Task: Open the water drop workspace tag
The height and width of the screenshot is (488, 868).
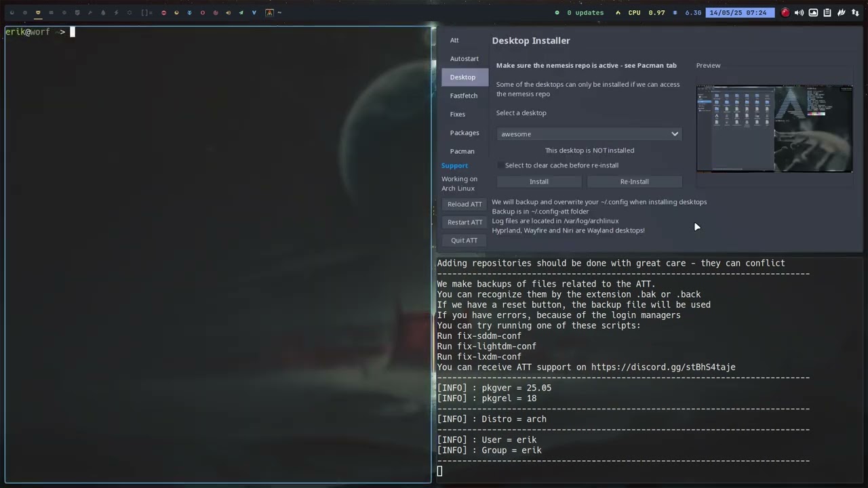Action: pyautogui.click(x=103, y=12)
